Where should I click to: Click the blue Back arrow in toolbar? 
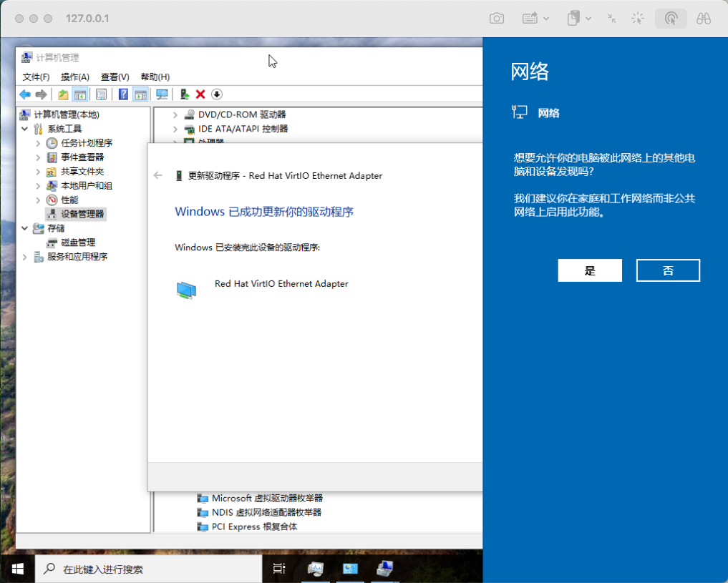24,94
